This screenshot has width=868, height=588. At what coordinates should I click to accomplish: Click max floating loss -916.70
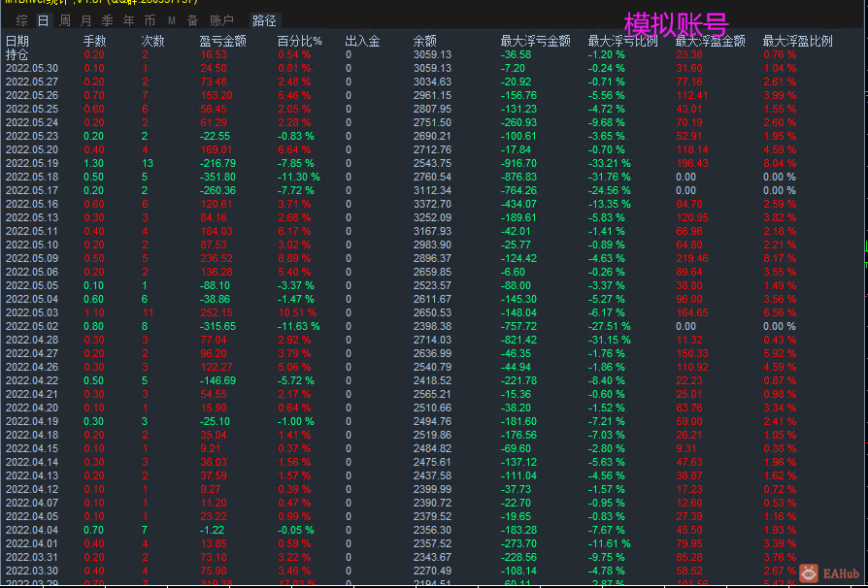click(x=518, y=163)
